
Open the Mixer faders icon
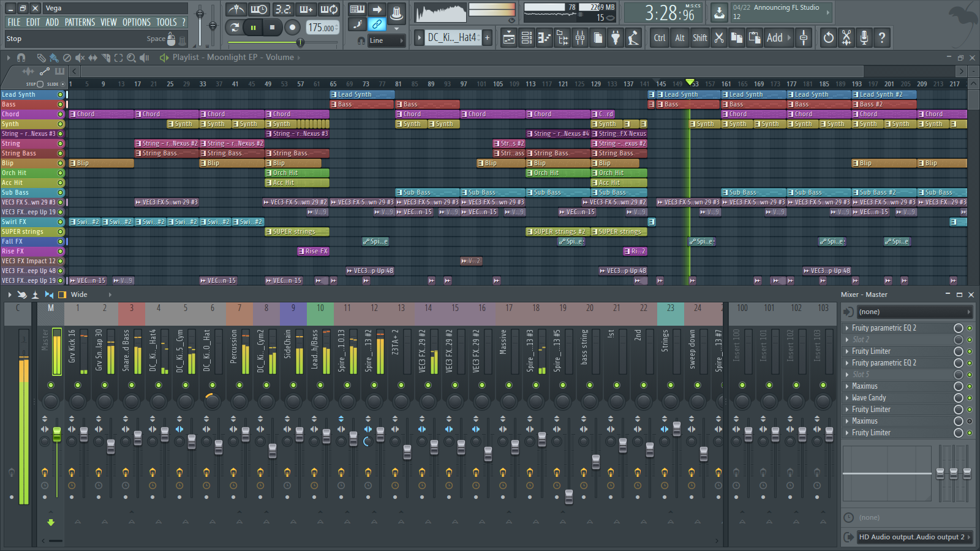tap(580, 38)
